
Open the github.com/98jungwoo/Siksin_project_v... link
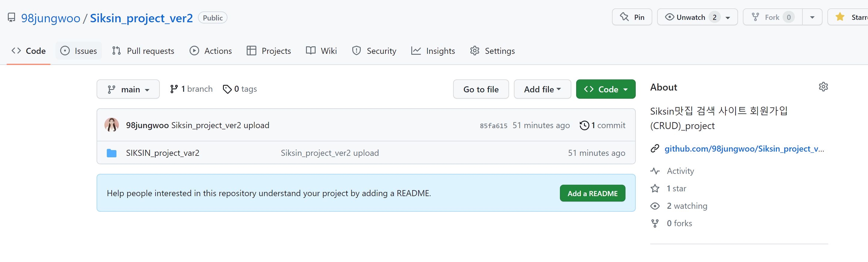[x=744, y=149]
